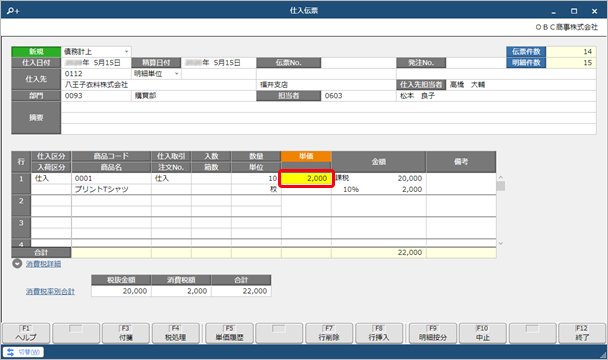Click the プリントTシャツ product name cell
This screenshot has height=360, width=608.
coord(111,189)
